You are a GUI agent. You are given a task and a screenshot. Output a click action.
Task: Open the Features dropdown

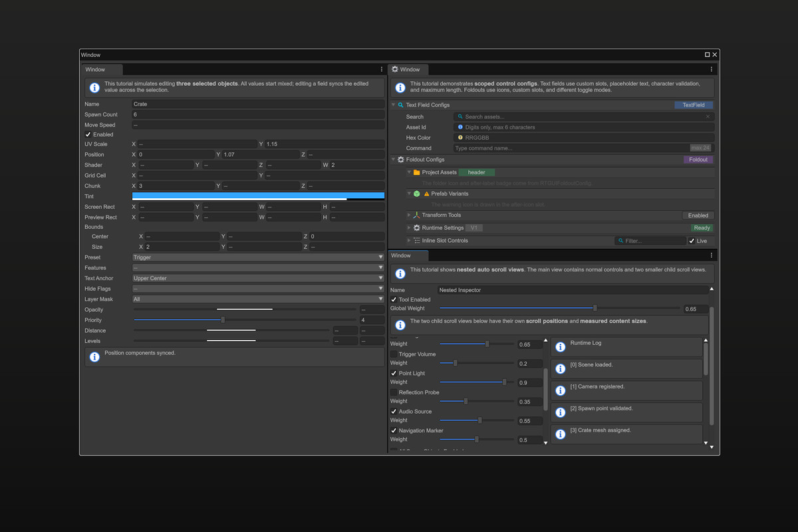258,268
